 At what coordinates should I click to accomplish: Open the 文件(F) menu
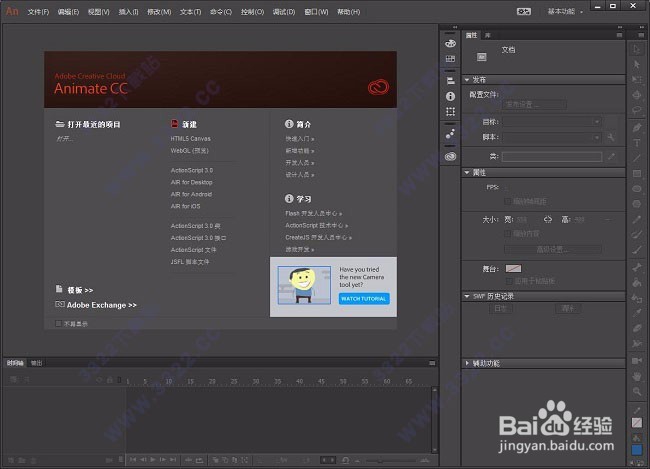point(38,12)
